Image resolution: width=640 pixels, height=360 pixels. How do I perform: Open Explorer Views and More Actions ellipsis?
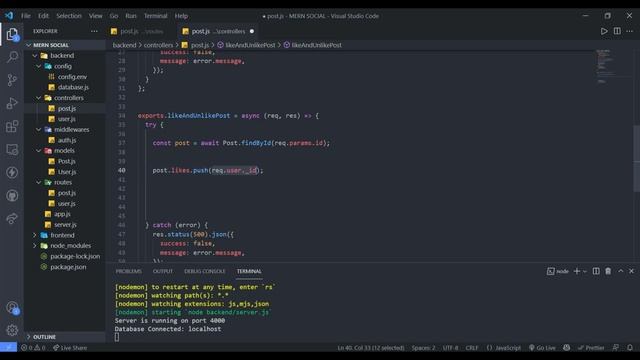click(94, 31)
